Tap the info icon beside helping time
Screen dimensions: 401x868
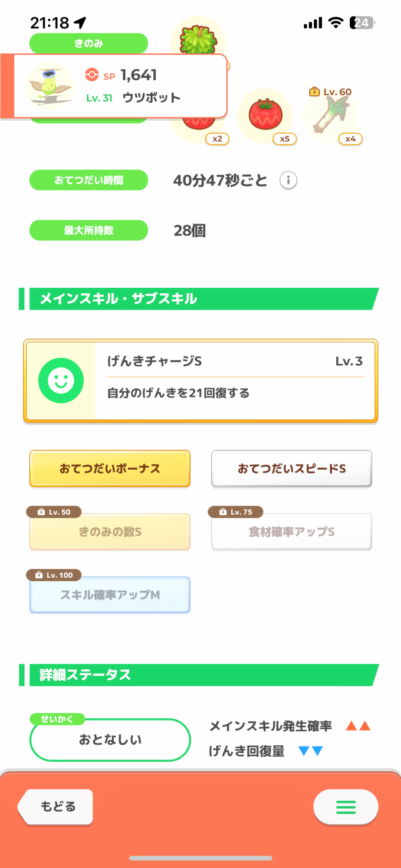(288, 180)
